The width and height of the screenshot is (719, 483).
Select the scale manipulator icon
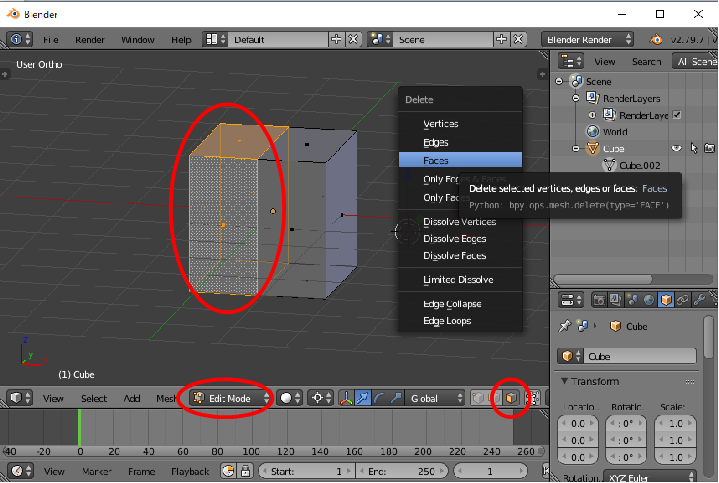point(396,398)
